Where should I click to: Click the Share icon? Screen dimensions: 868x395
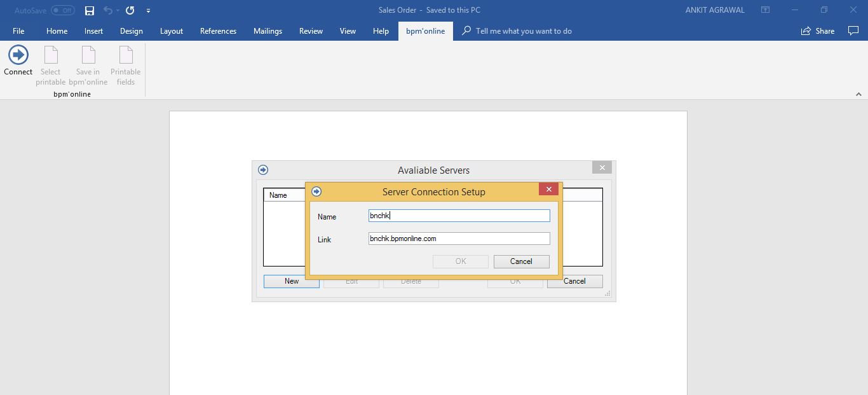[818, 31]
